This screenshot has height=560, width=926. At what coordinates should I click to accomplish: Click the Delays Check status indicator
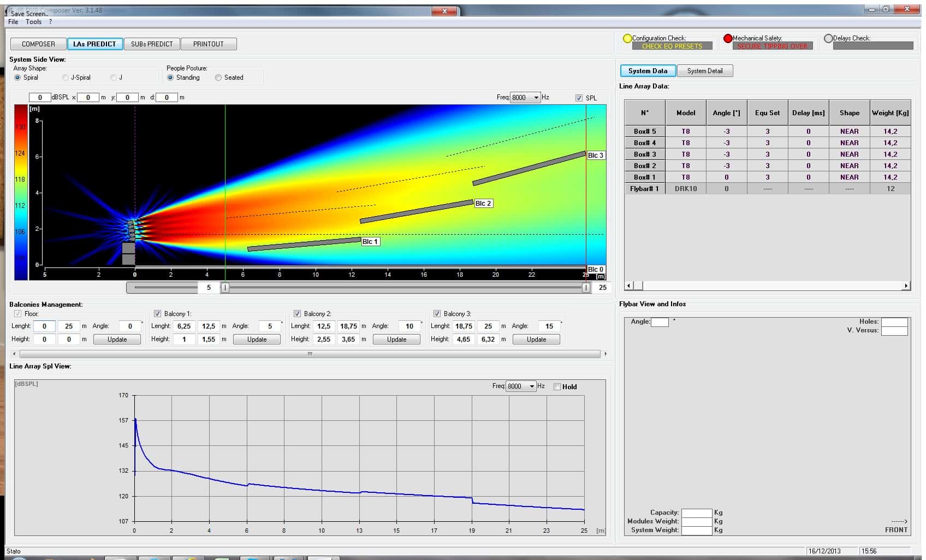(x=828, y=38)
